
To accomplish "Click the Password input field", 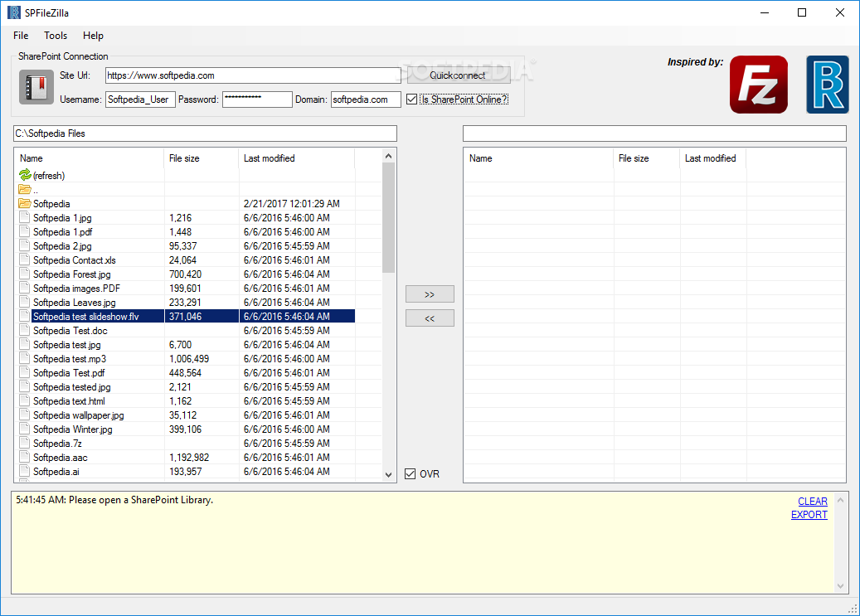I will click(257, 99).
